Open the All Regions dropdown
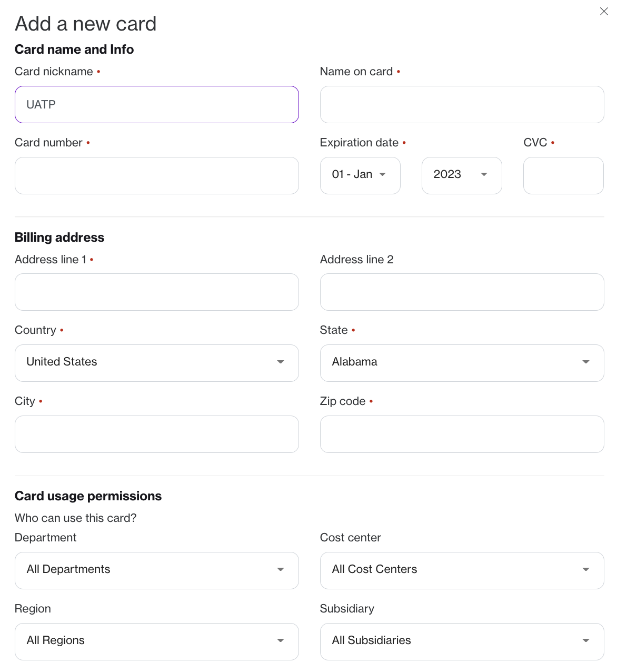The image size is (617, 672). (156, 642)
